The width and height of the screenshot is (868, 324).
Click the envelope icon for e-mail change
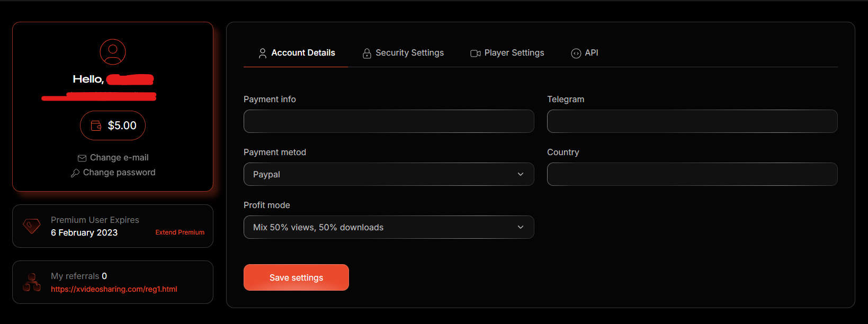[x=82, y=158]
